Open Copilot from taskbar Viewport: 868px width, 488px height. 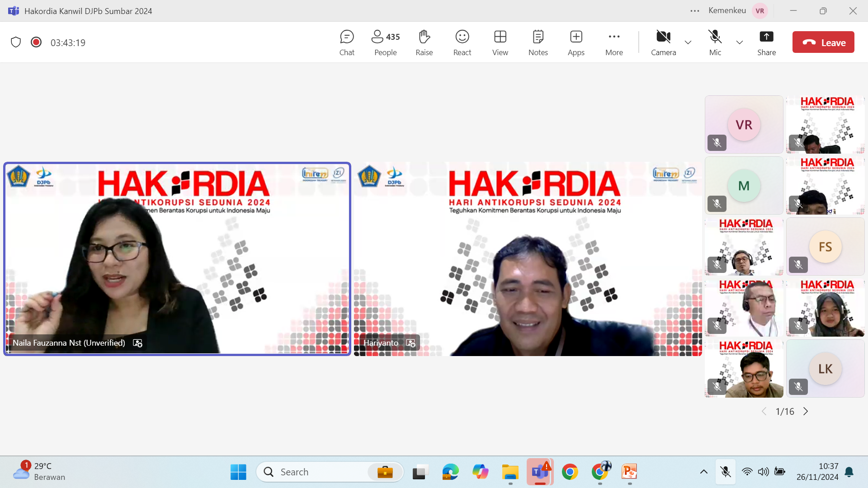480,472
